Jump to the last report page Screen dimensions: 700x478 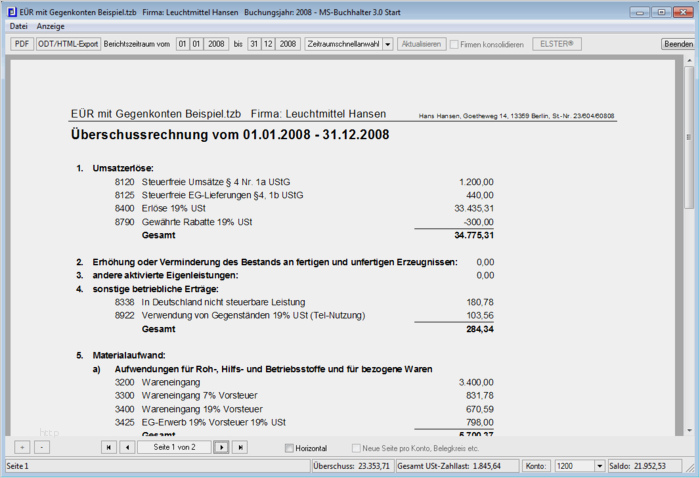(x=240, y=447)
